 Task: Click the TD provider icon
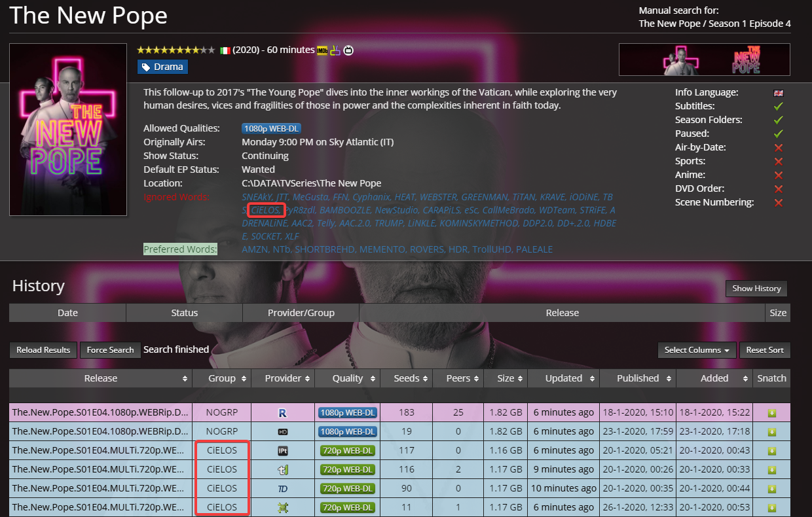click(283, 489)
